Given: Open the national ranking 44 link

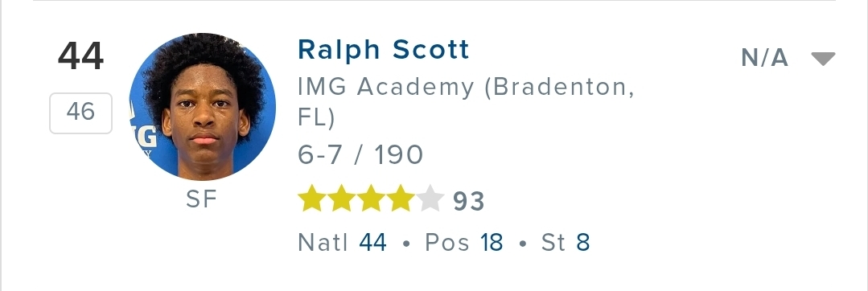Looking at the screenshot, I should [x=372, y=242].
